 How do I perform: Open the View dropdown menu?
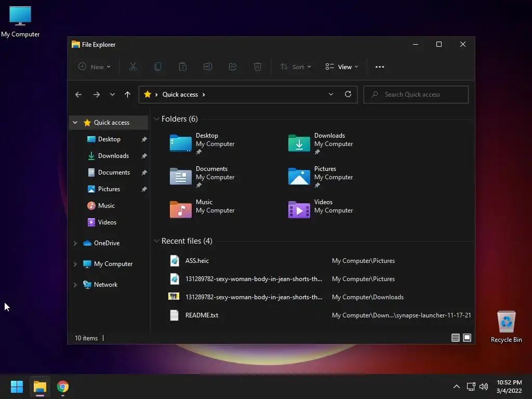click(342, 67)
